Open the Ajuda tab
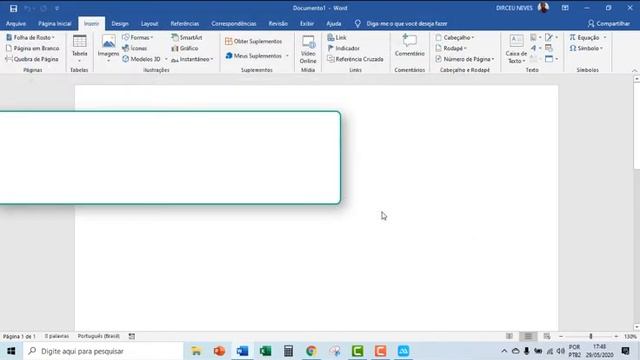 click(333, 24)
